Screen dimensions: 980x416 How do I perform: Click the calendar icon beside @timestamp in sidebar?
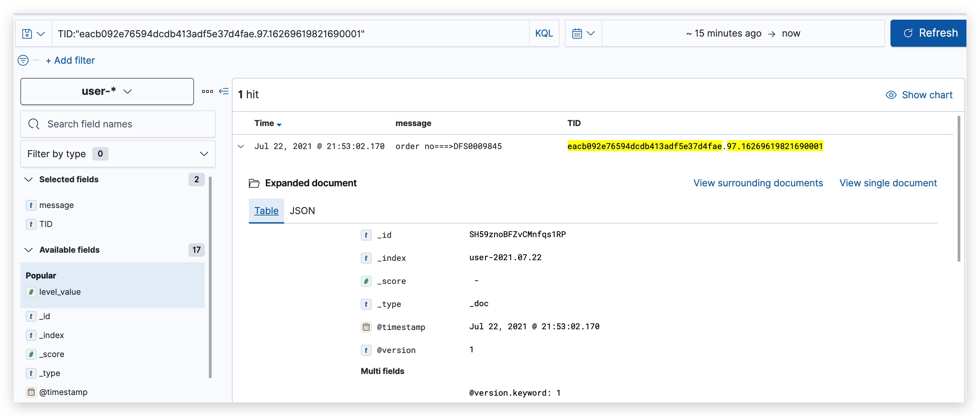click(x=31, y=392)
